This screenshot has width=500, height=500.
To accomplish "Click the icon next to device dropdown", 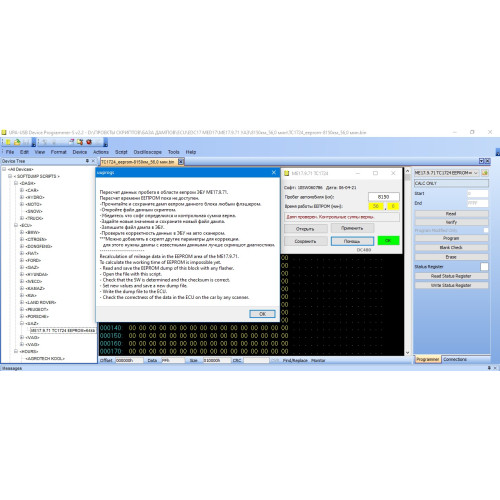I will click(x=485, y=173).
